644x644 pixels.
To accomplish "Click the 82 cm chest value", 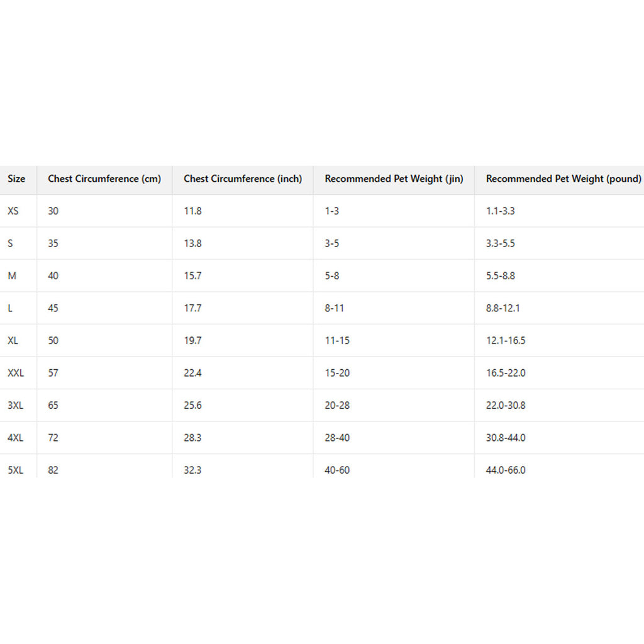I will coord(53,470).
